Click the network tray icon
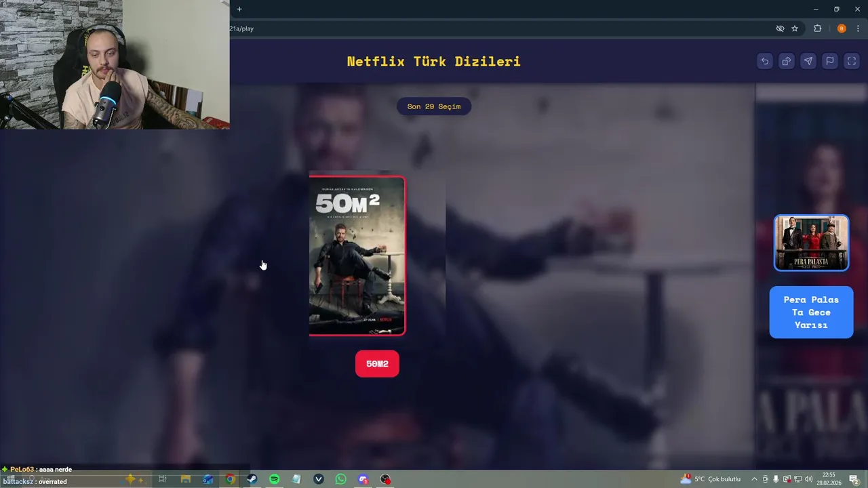 pos(797,479)
